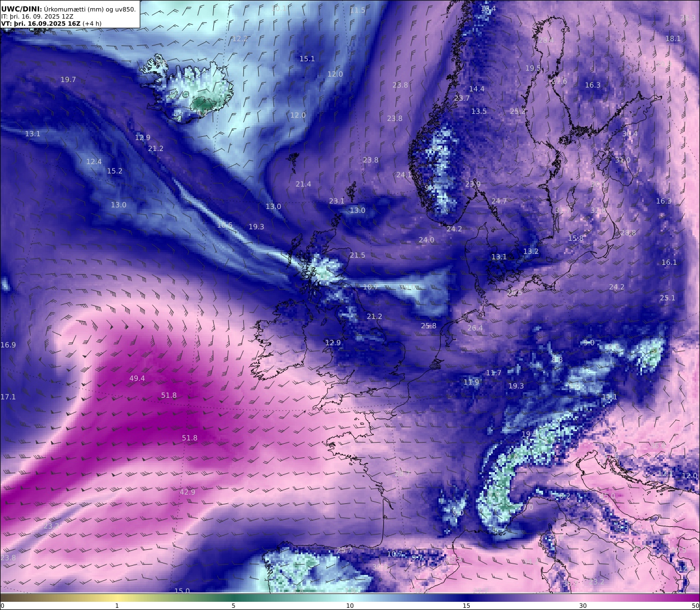Select the 10 tick on the colorbar

(350, 606)
